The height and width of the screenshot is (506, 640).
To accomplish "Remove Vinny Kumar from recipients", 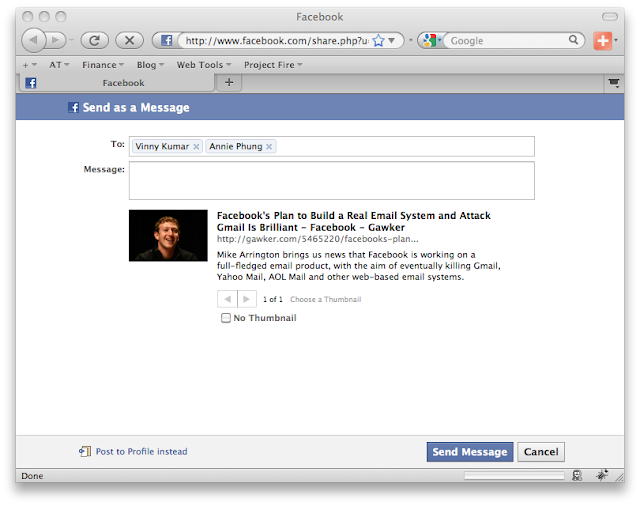I will click(196, 146).
